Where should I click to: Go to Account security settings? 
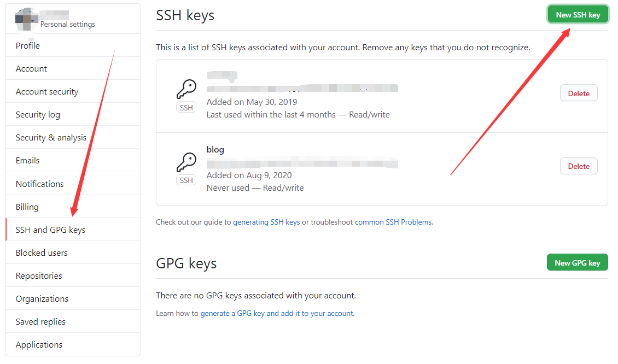pyautogui.click(x=73, y=91)
